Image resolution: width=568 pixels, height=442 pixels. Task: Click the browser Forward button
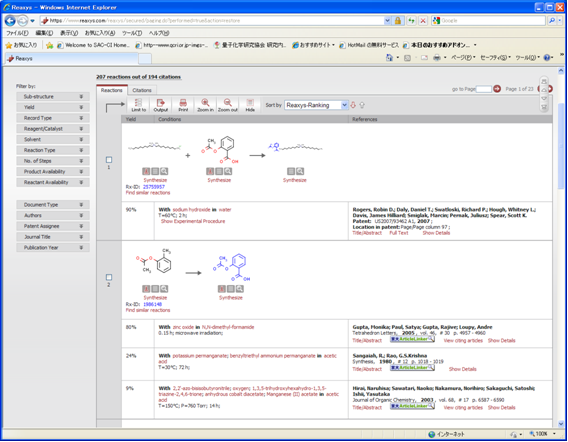(22, 21)
